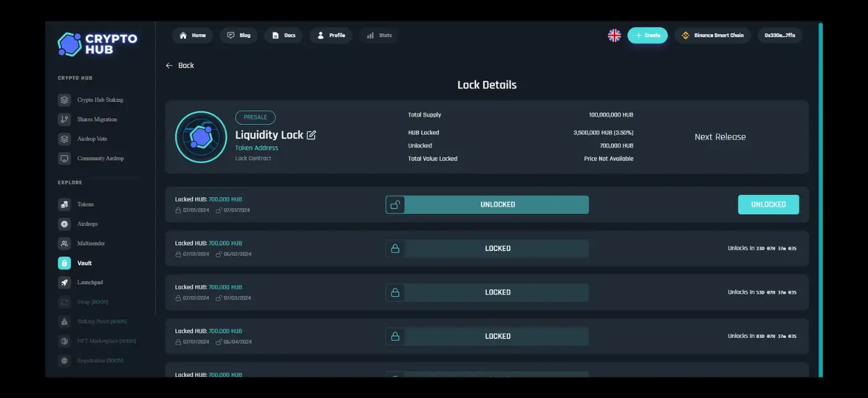
Task: Open the Tokens explorer page
Action: coord(85,205)
